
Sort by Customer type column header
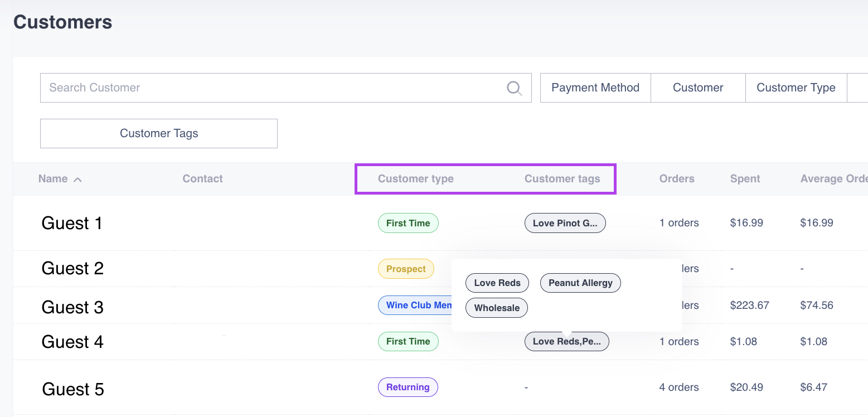[x=415, y=179]
